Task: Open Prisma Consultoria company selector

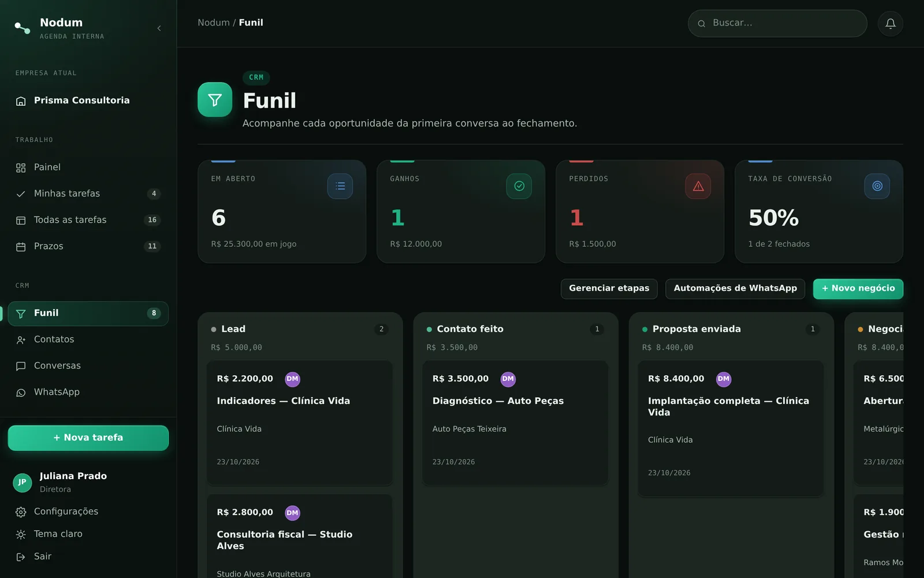Action: click(88, 101)
